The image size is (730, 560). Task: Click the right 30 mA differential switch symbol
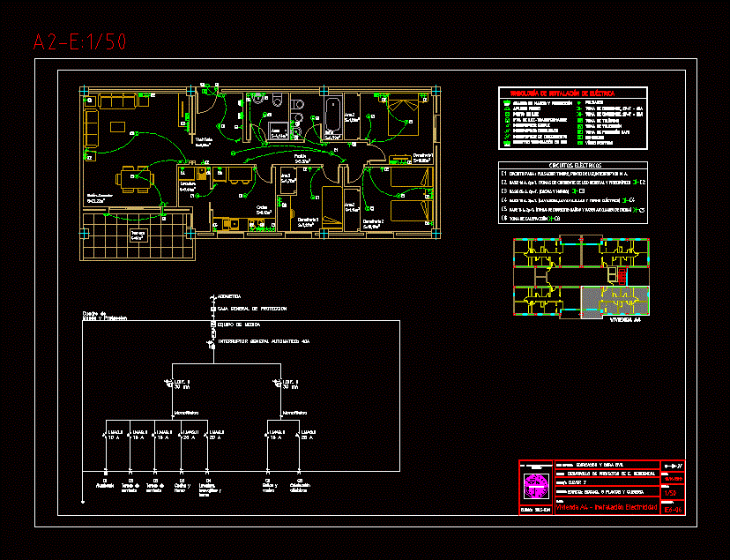coord(278,384)
